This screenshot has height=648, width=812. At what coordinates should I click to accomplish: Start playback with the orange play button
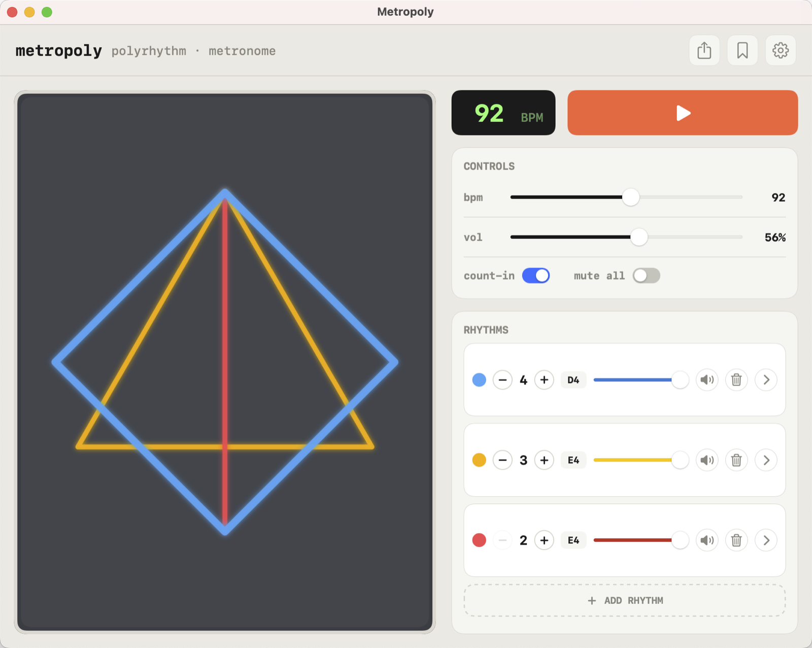coord(683,113)
